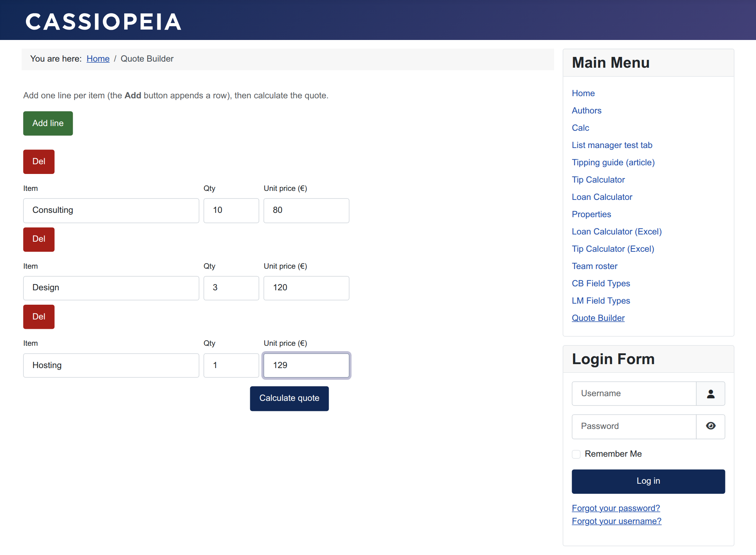Open Tip Calculator menu item
This screenshot has height=555, width=756.
point(598,180)
